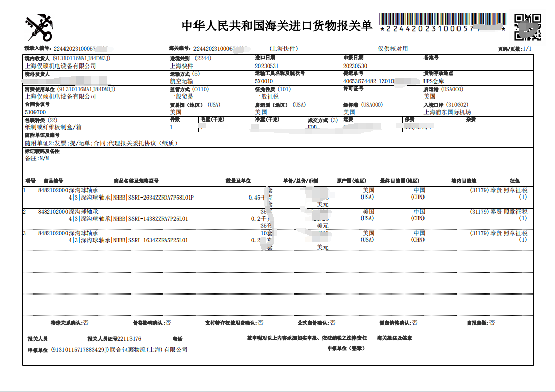Select the import date 20230531 field
This screenshot has height=392, width=555.
(267, 66)
